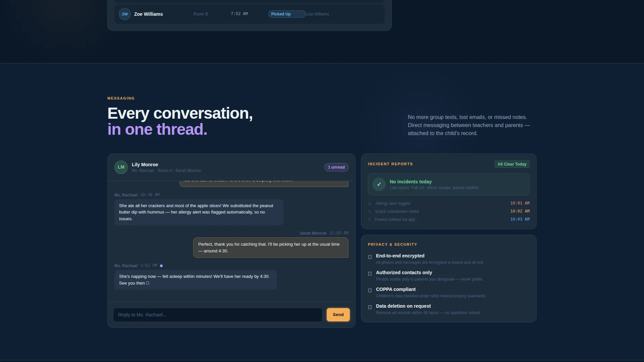Click the Parent notified via app icon
The height and width of the screenshot is (362, 644).
coord(370,220)
